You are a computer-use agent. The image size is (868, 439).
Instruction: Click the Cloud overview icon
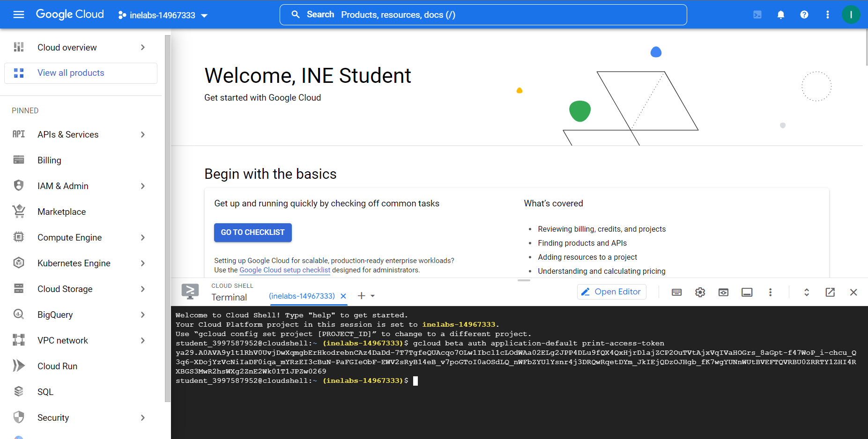(19, 47)
